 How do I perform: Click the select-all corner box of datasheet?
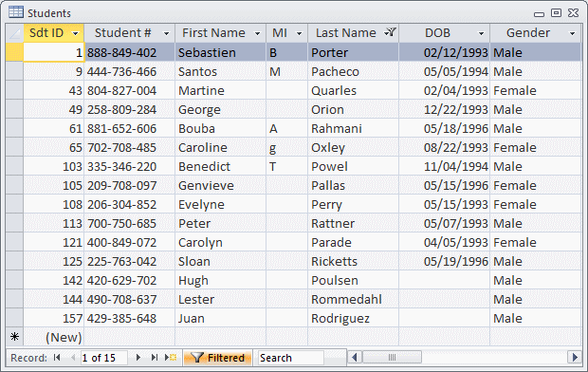coord(14,33)
